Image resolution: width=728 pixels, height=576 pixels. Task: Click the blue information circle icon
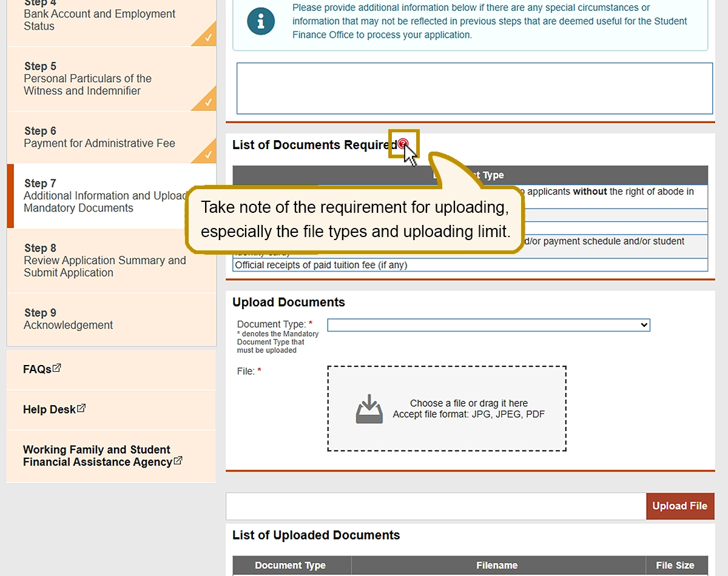pyautogui.click(x=261, y=21)
